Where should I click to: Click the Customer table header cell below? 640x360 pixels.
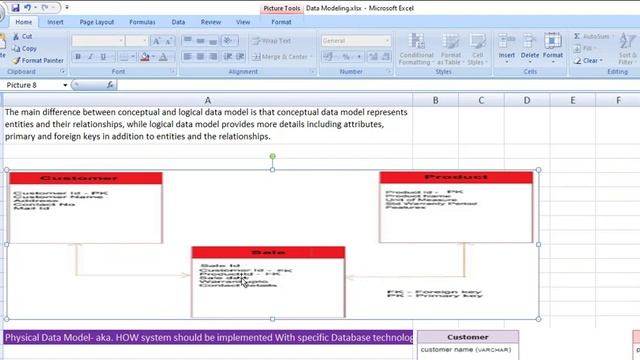pyautogui.click(x=468, y=337)
